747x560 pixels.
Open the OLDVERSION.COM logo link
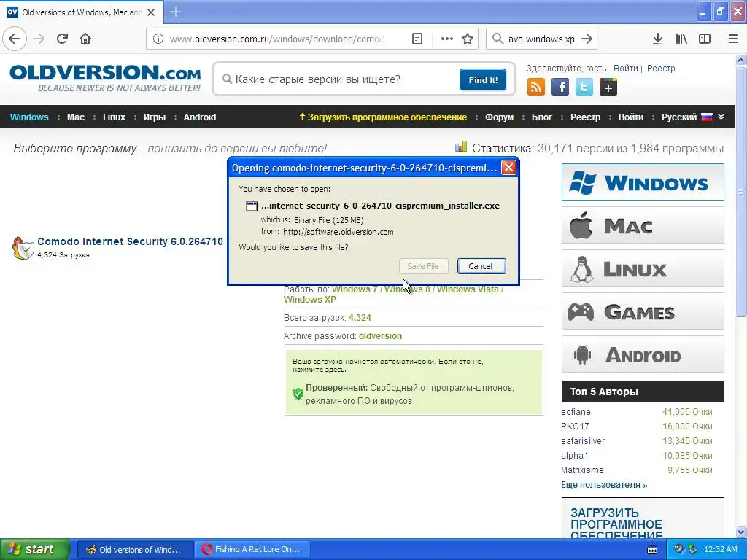tap(105, 79)
